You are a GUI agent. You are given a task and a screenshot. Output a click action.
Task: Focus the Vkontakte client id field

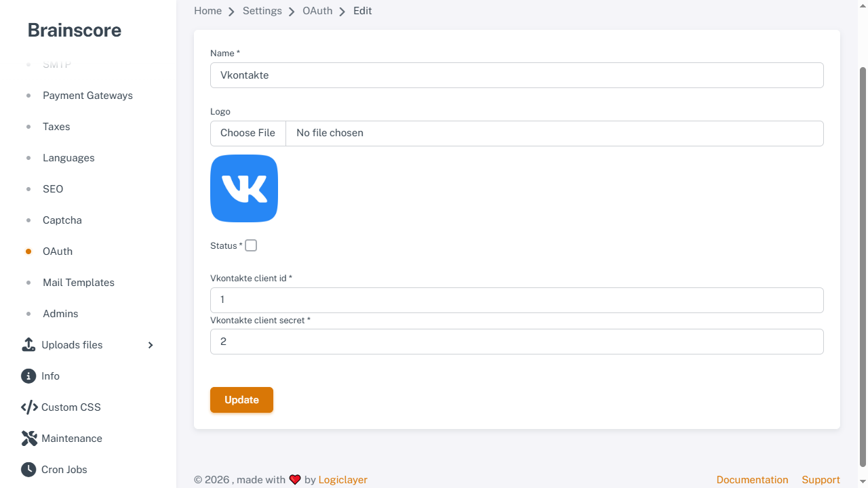pyautogui.click(x=517, y=300)
